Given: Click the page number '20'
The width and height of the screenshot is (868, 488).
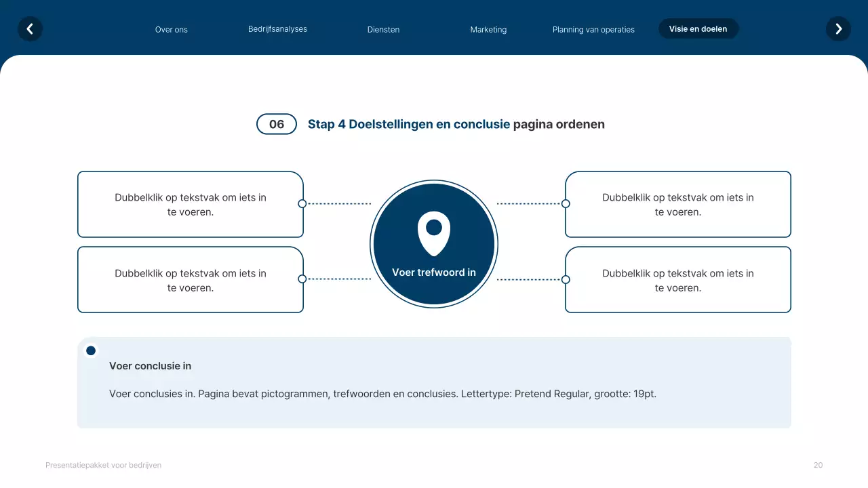Looking at the screenshot, I should click(x=818, y=465).
